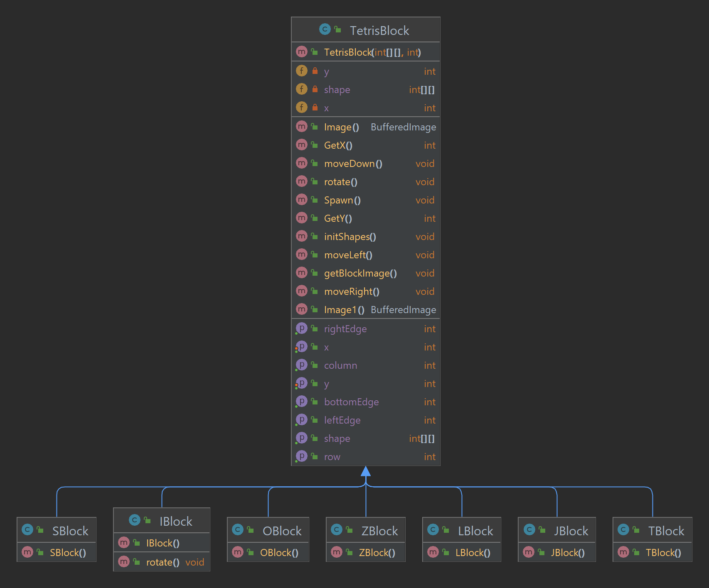709x588 pixels.
Task: Click the property icon beside row
Action: (x=302, y=456)
